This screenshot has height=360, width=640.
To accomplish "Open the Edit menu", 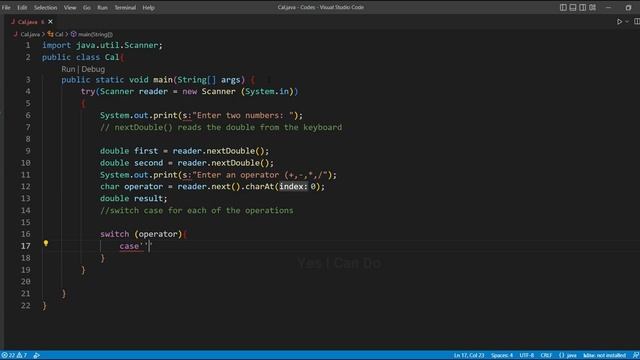I will pyautogui.click(x=22, y=7).
